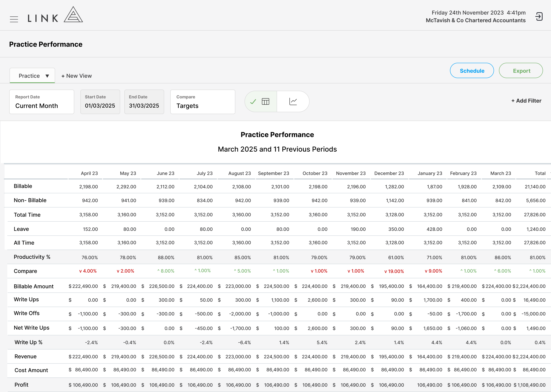Select the September 23 column header
The width and height of the screenshot is (551, 392).
[274, 173]
